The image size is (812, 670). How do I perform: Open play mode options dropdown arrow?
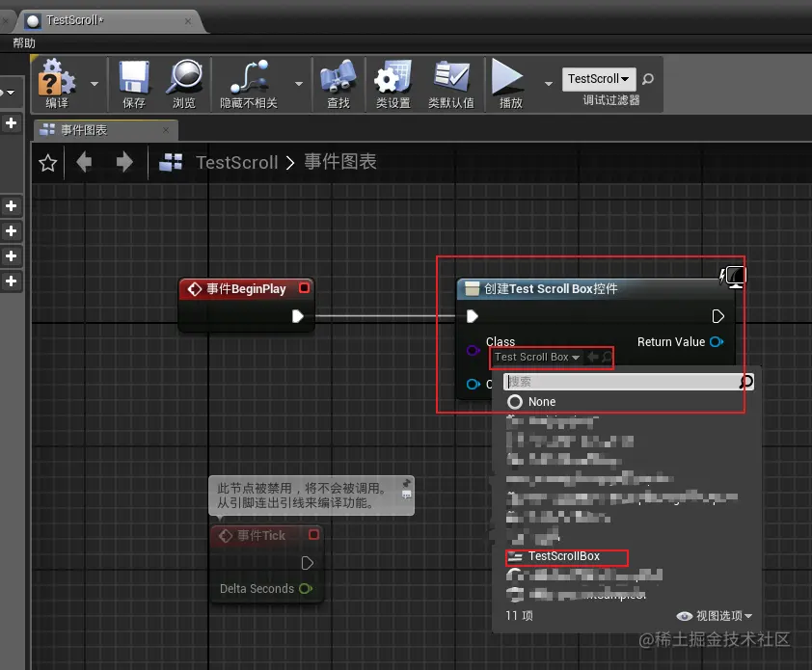tap(549, 83)
